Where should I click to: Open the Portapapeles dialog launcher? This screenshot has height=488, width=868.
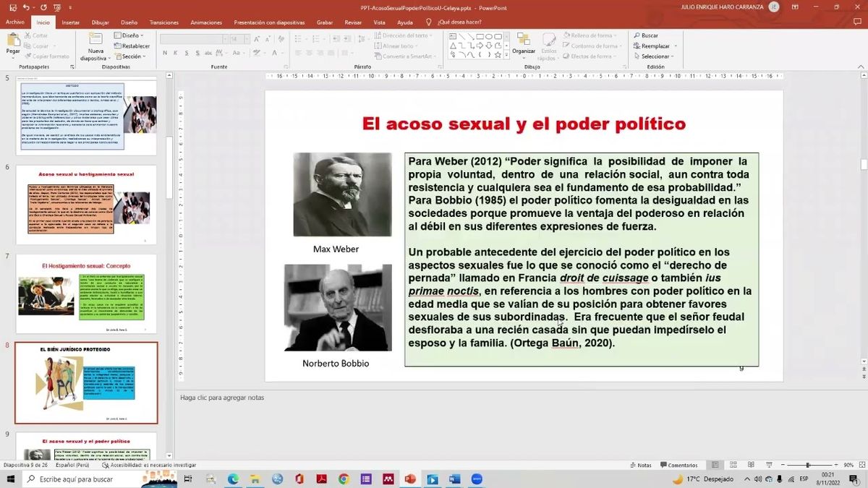click(x=74, y=67)
